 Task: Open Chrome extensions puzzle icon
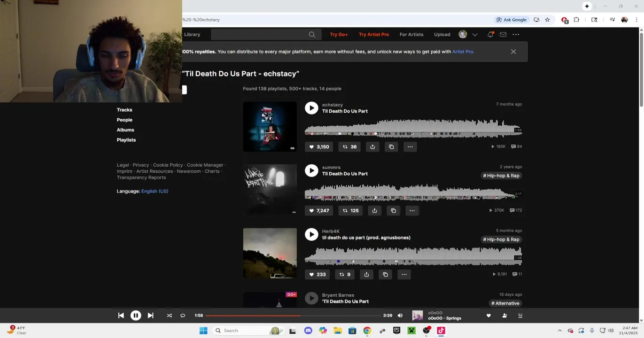pyautogui.click(x=576, y=20)
